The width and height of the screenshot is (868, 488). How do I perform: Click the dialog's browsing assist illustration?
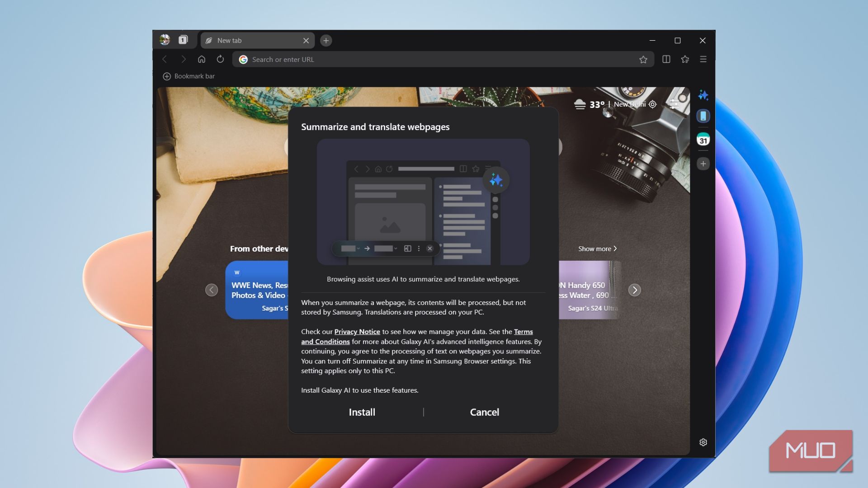(423, 202)
